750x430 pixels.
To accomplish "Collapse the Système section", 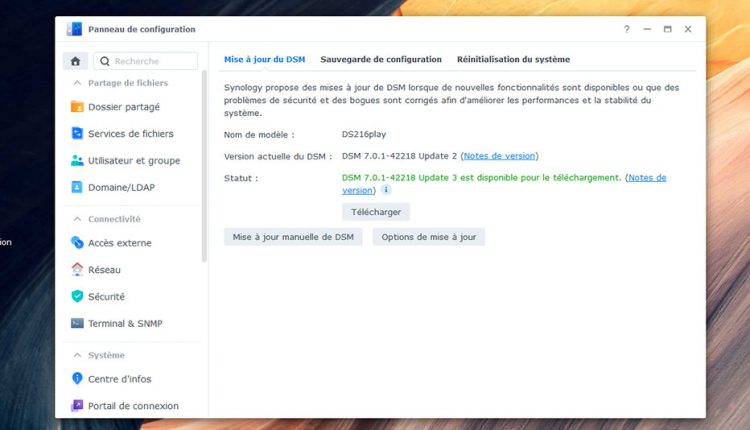I will point(77,355).
